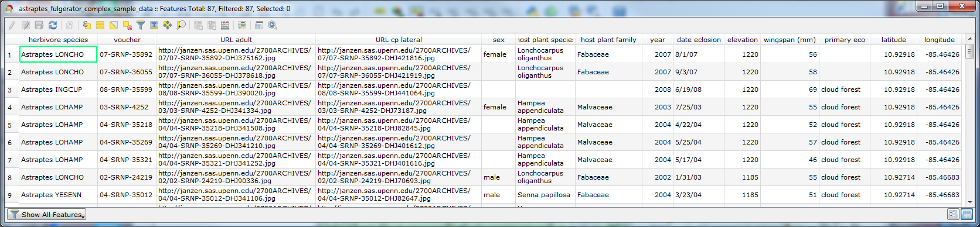Toggle multi edit mode
This screenshot has height=227, width=980.
[x=26, y=25]
